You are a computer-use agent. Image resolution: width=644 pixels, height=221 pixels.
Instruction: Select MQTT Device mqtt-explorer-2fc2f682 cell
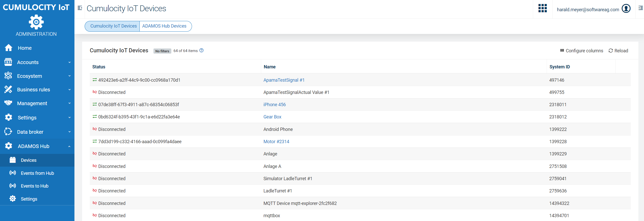300,203
